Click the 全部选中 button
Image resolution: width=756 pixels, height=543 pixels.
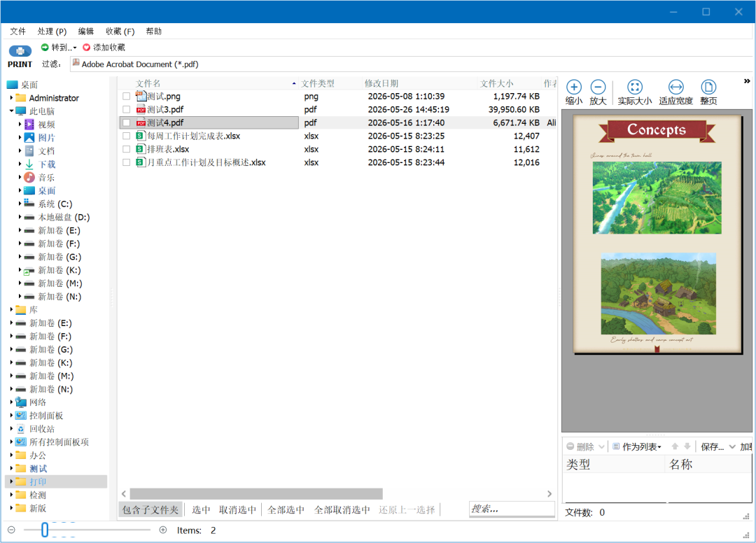(x=286, y=509)
